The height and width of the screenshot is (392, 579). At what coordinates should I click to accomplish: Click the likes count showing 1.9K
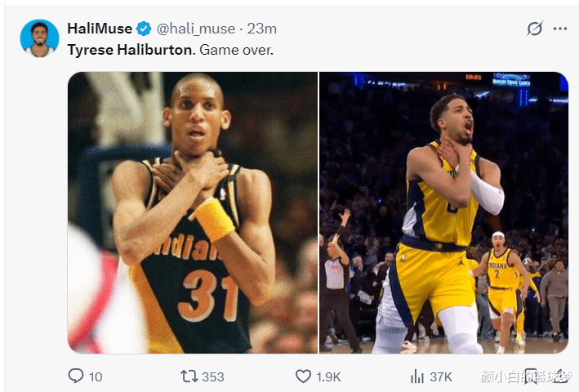[x=328, y=376]
